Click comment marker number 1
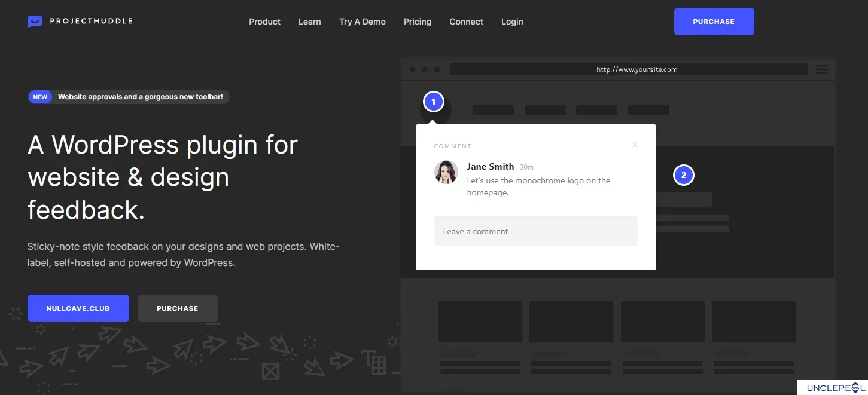Screen dimensions: 868x395 [x=433, y=102]
